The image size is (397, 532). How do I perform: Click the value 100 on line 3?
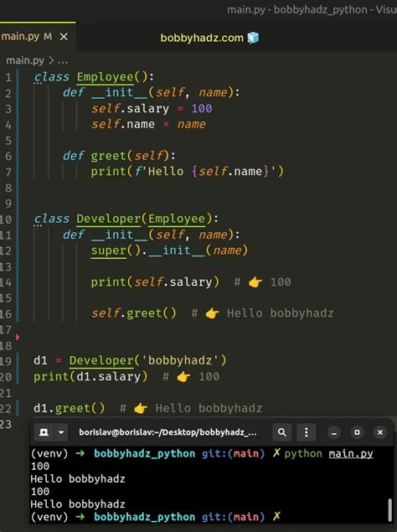click(x=202, y=108)
